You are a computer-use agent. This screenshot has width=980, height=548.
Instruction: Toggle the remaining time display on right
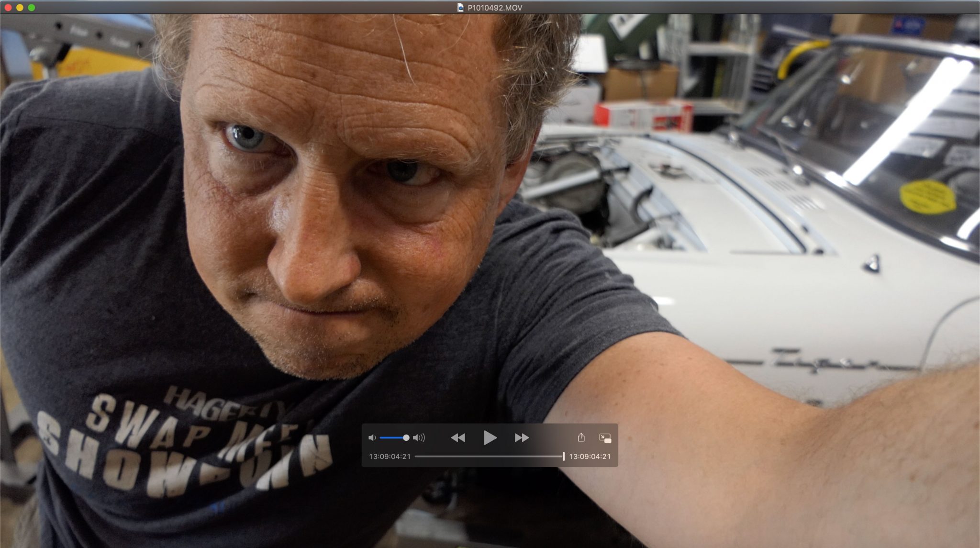[x=590, y=456]
